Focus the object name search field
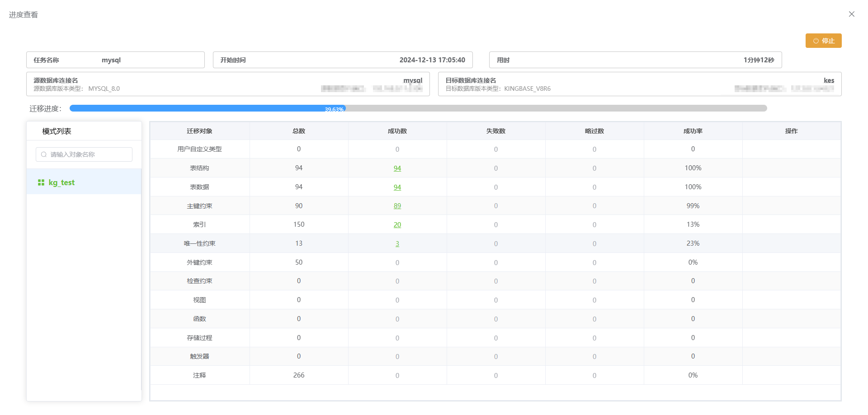Screen dimensions: 868x415 88,154
